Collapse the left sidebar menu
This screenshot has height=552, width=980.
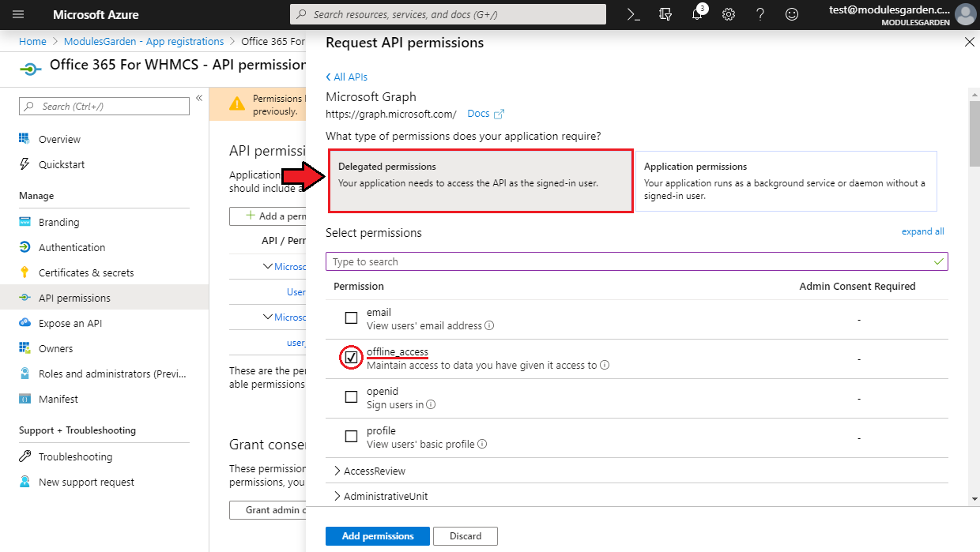pos(199,98)
